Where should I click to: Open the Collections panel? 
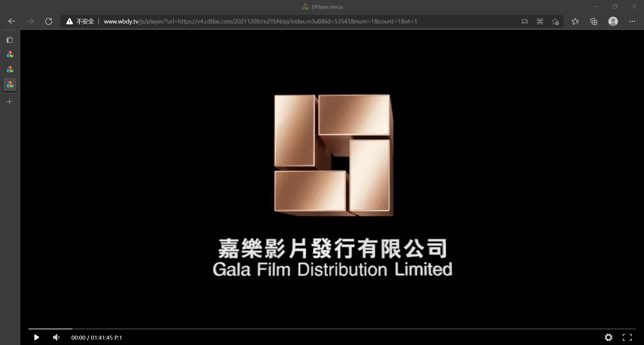point(594,21)
